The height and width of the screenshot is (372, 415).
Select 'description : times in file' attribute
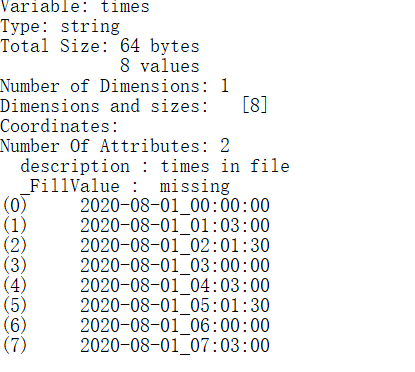[x=155, y=166]
